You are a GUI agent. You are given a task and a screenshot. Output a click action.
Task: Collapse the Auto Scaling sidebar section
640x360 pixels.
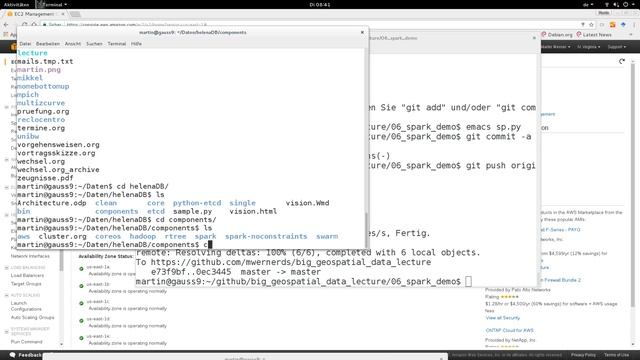click(7, 295)
